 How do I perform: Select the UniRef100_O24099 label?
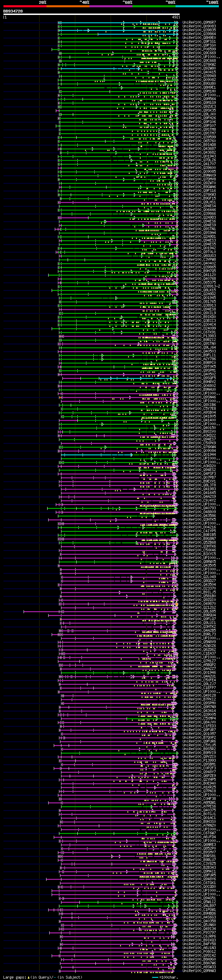tap(199, 328)
